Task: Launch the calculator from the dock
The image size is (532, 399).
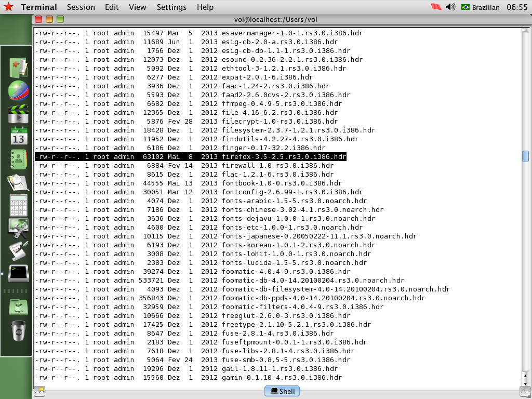Action: point(18,205)
